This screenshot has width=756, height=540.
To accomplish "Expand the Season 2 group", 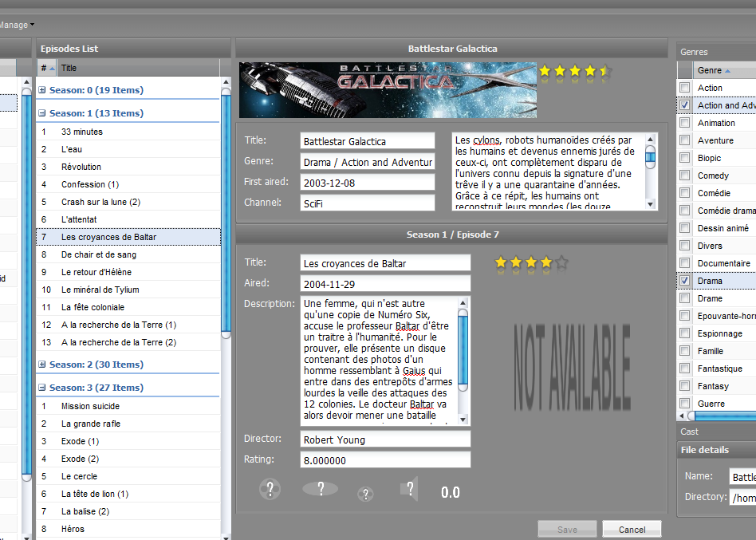I will point(42,365).
